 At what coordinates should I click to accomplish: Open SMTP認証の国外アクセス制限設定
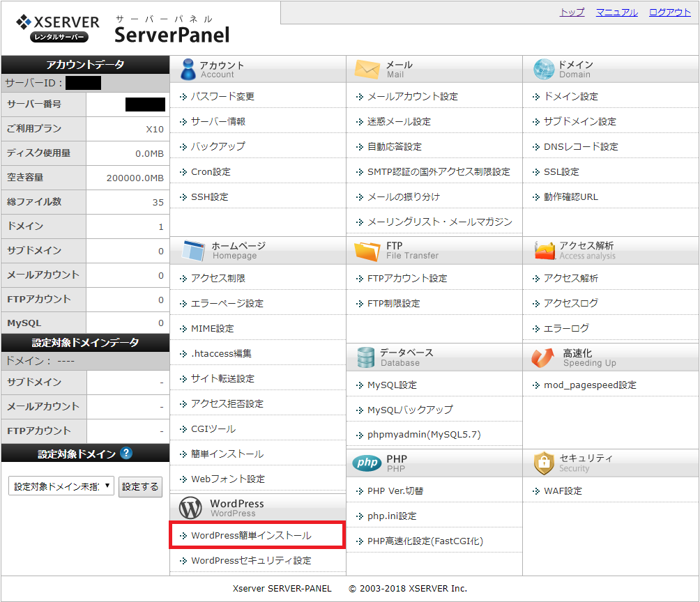click(x=439, y=172)
